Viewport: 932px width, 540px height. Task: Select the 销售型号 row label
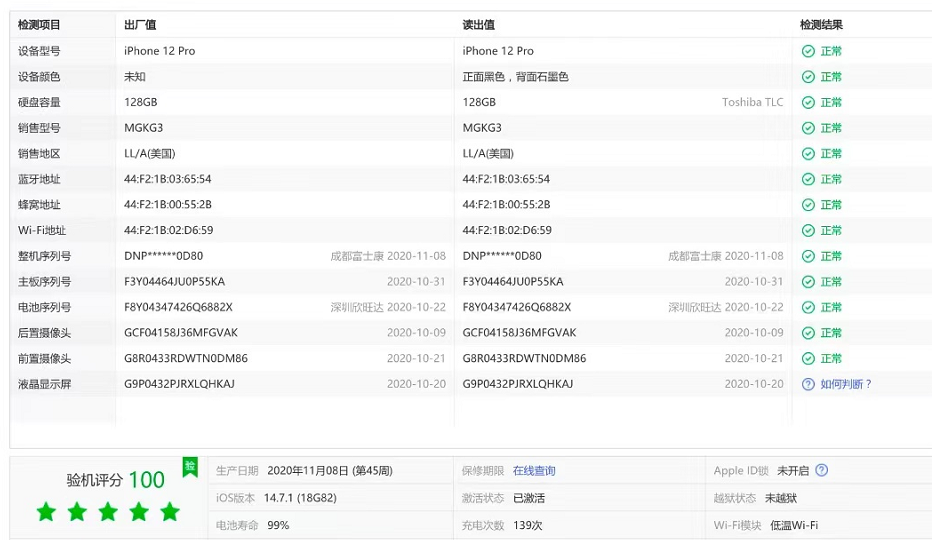[x=39, y=128]
